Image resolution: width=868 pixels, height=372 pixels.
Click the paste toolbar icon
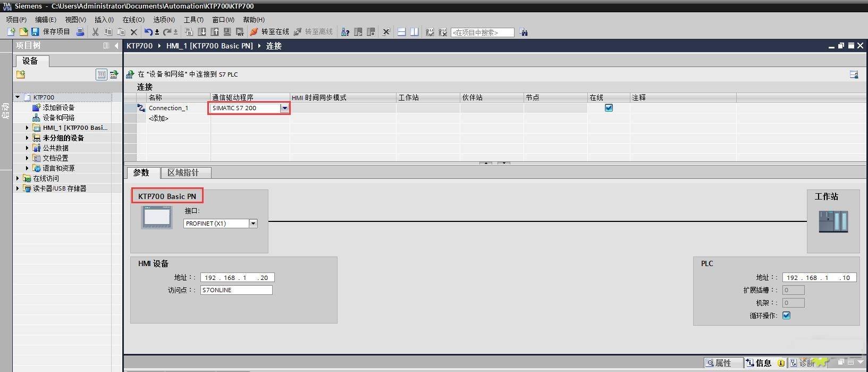(x=121, y=32)
